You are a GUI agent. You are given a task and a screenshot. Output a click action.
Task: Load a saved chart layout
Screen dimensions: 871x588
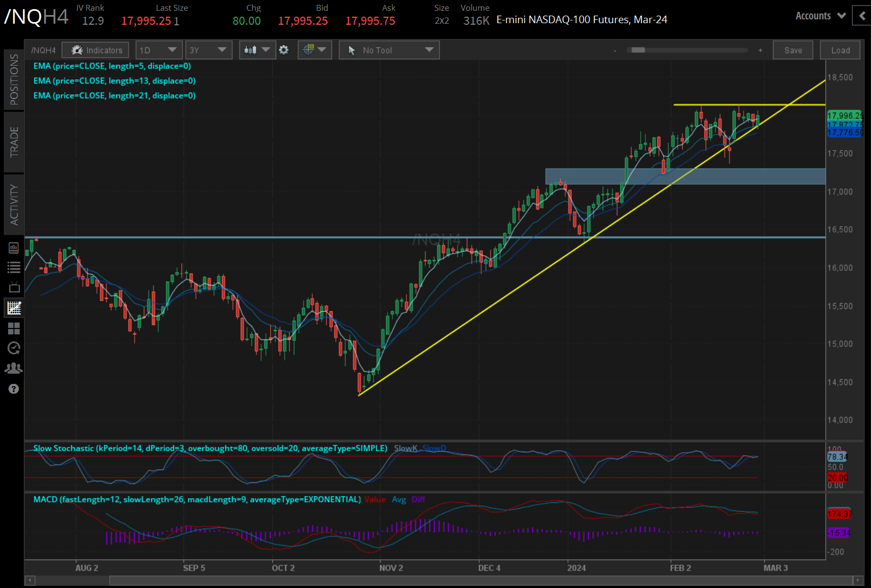click(x=840, y=50)
